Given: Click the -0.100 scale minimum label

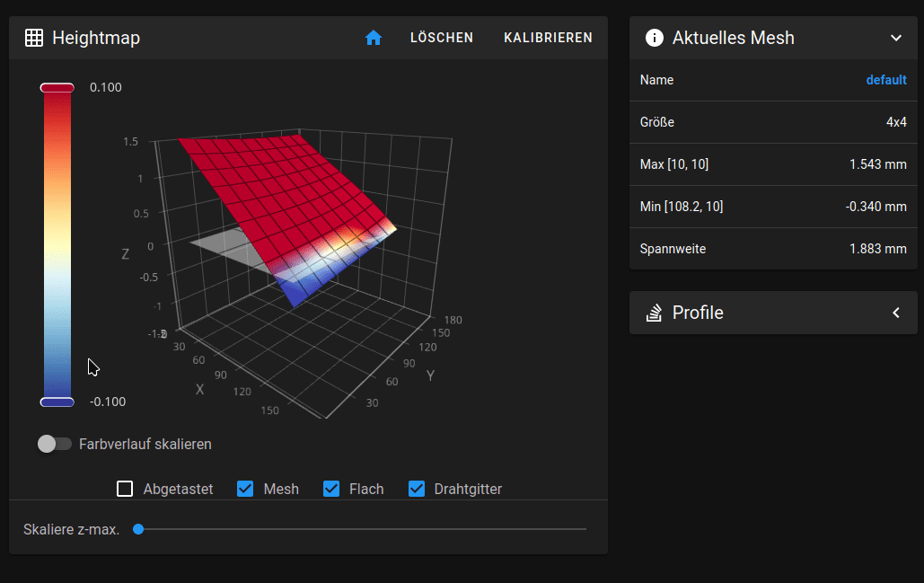Looking at the screenshot, I should [x=107, y=402].
